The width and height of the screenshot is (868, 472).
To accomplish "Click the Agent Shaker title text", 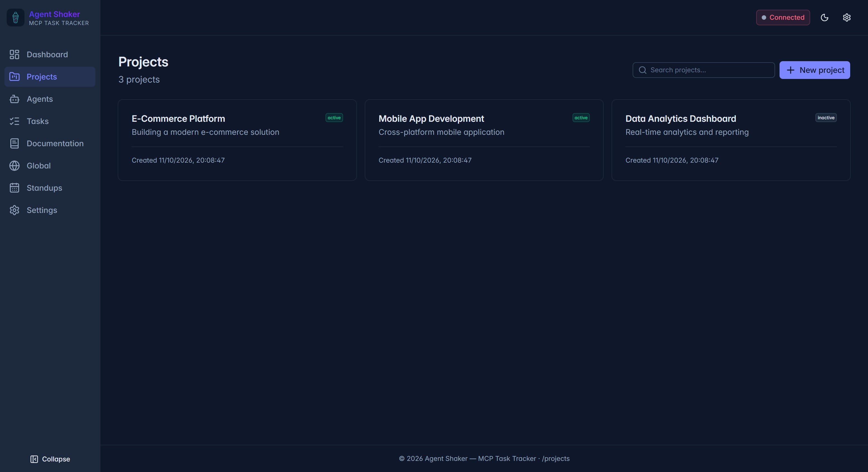I will [x=54, y=14].
